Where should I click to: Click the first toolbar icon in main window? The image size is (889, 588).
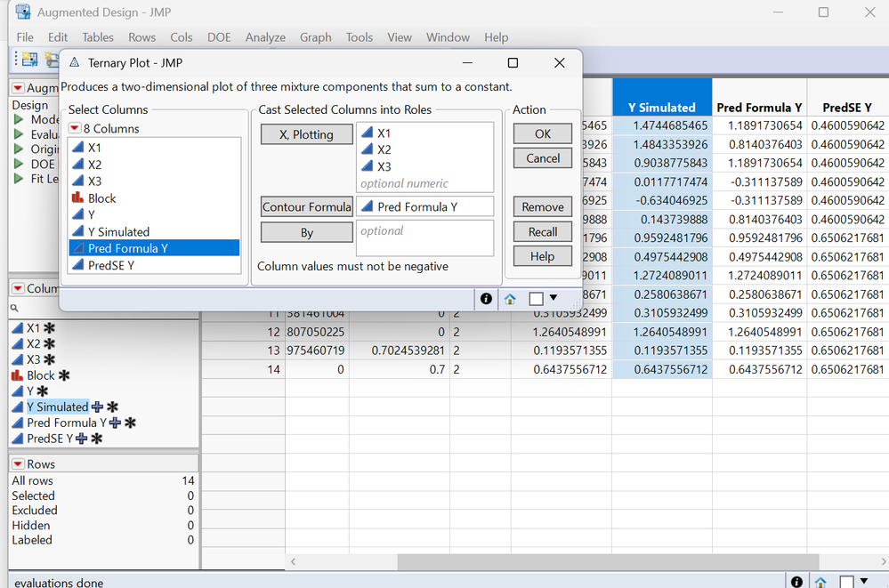point(28,59)
